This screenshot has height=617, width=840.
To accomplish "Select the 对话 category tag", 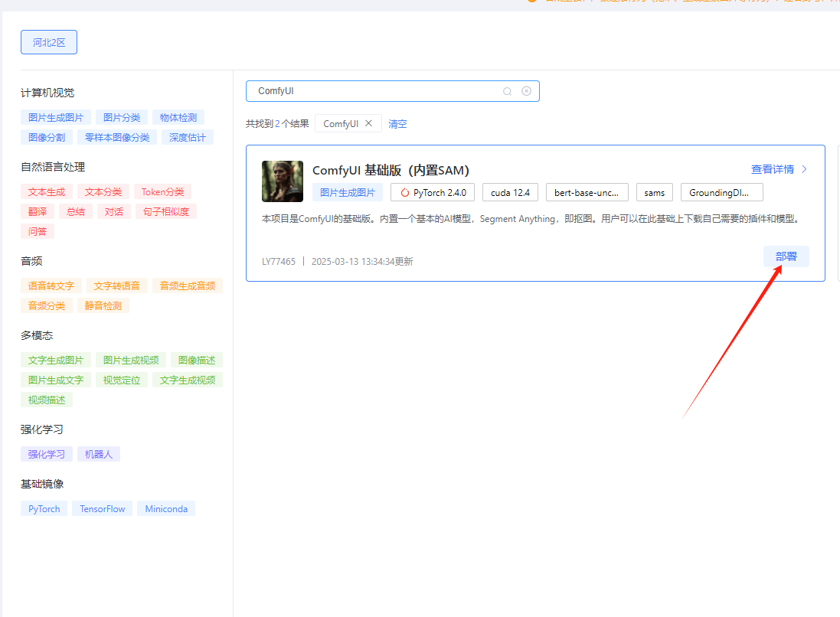I will pos(113,211).
